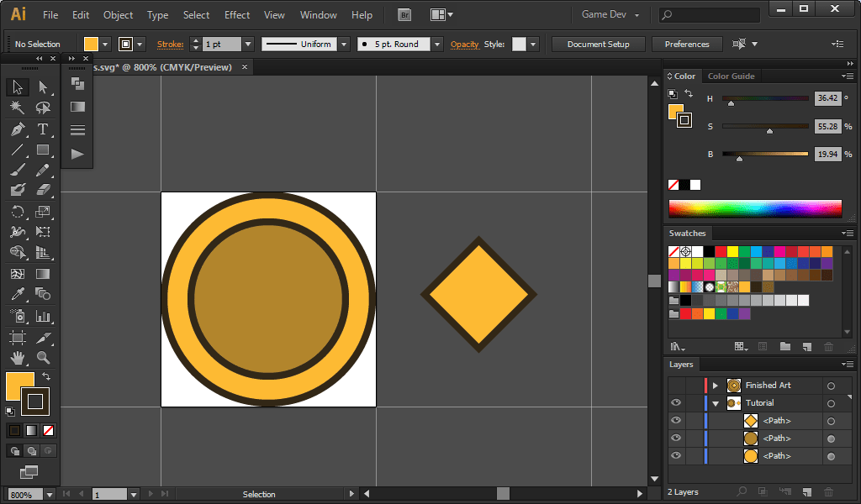Viewport: 861px width, 504px height.
Task: Show the Finished Art layer visibility
Action: tap(676, 386)
